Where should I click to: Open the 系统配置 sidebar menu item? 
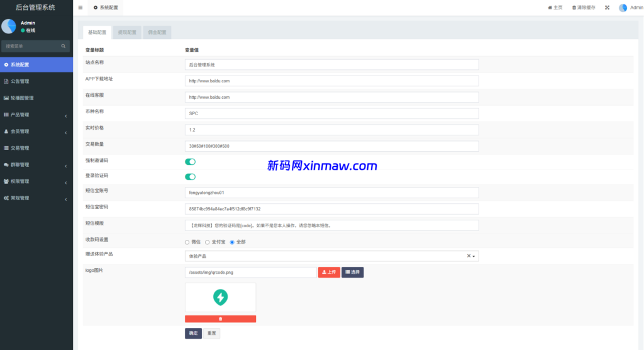click(x=36, y=65)
